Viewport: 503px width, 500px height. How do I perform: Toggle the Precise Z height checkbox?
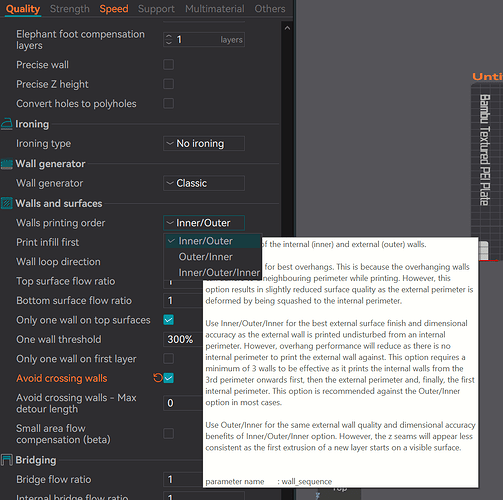[x=168, y=84]
